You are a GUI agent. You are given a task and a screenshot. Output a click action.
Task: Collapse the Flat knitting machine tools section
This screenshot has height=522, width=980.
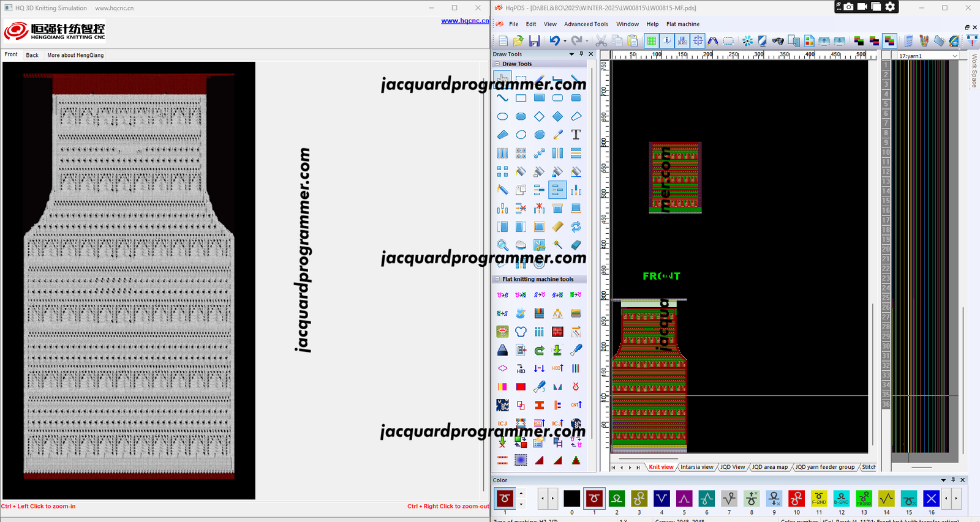497,279
